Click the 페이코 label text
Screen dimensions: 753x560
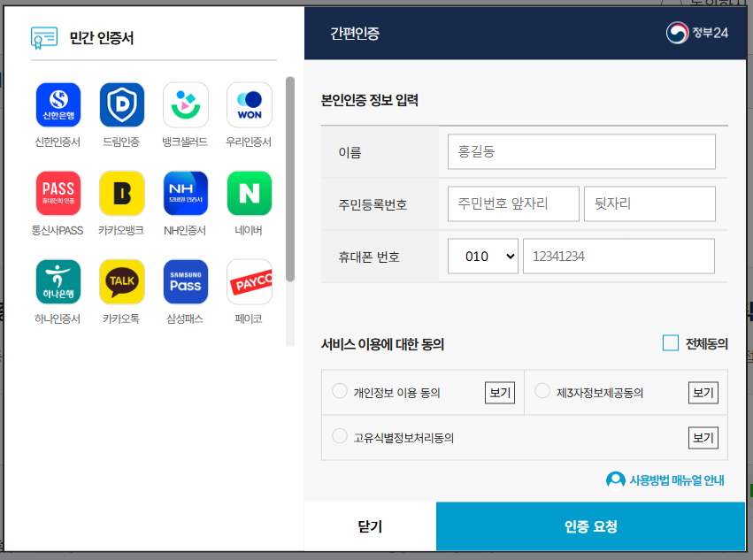point(249,318)
